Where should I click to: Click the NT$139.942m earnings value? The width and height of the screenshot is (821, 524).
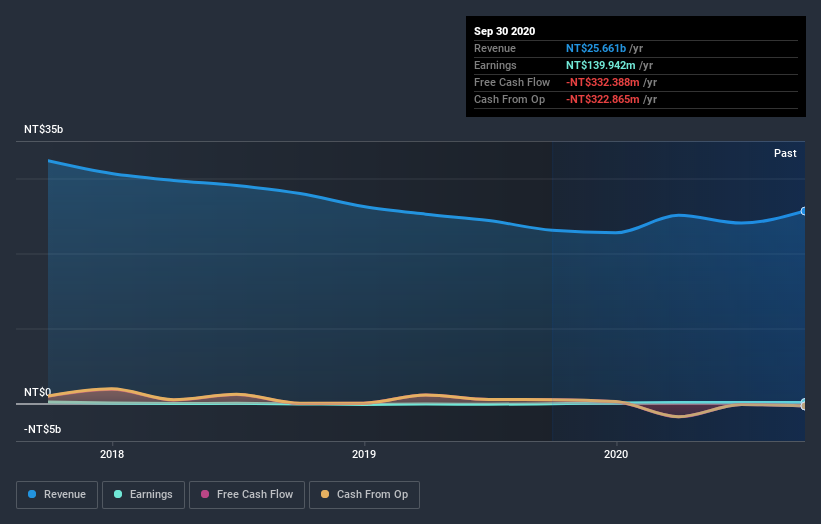601,65
